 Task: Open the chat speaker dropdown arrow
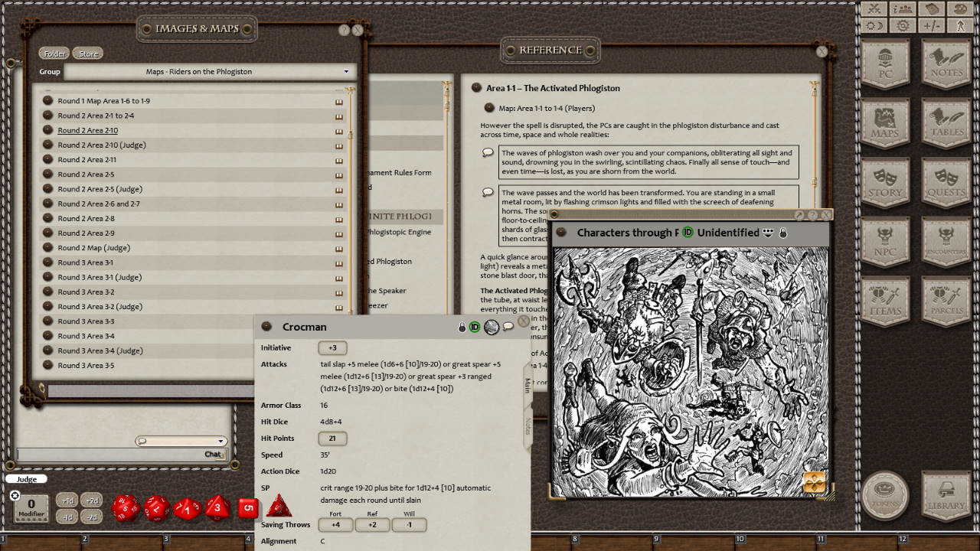coord(220,441)
